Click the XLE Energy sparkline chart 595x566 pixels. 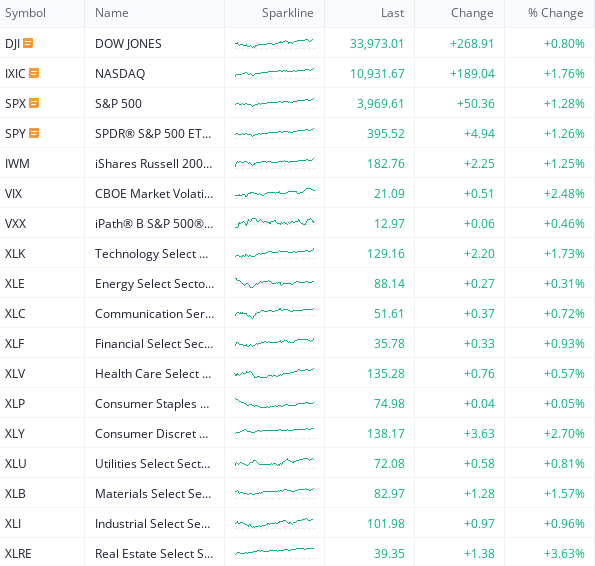click(275, 283)
